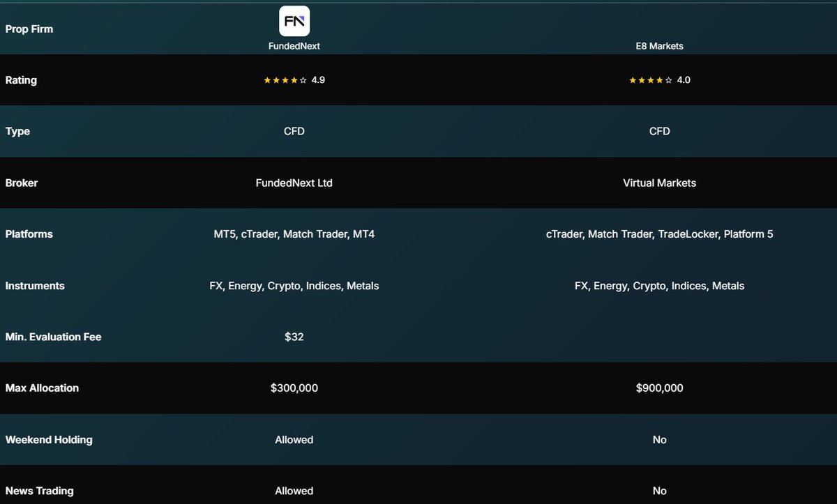Click the 4.9 rating score display
837x504 pixels.
(x=319, y=79)
